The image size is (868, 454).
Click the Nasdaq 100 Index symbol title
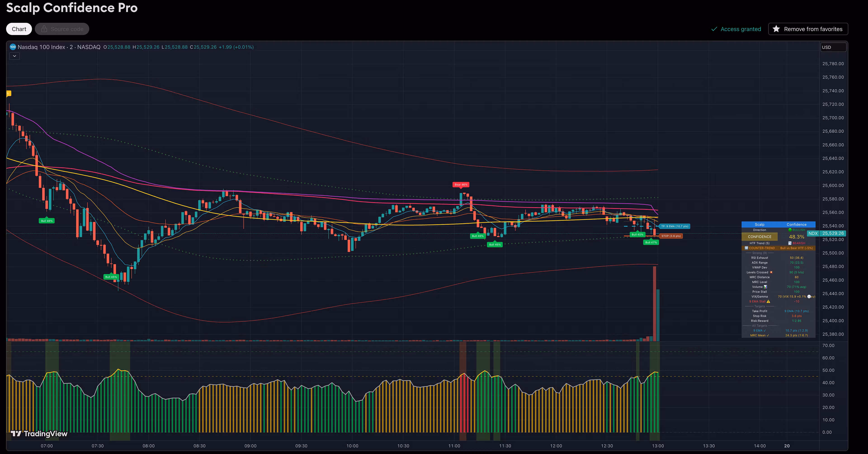tap(59, 47)
